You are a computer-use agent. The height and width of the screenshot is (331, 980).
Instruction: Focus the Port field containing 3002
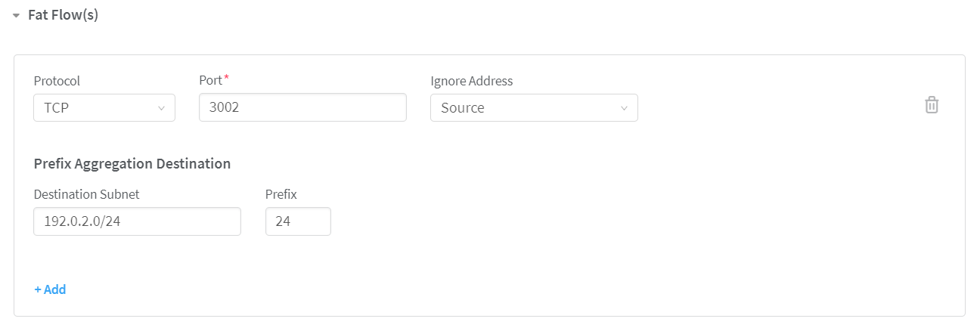[302, 108]
